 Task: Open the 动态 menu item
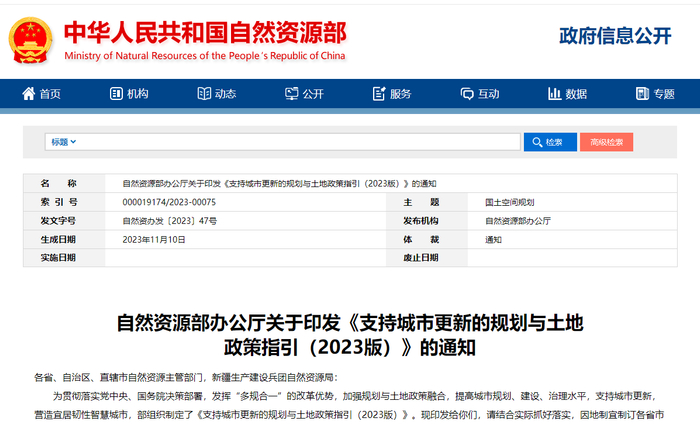tap(217, 94)
